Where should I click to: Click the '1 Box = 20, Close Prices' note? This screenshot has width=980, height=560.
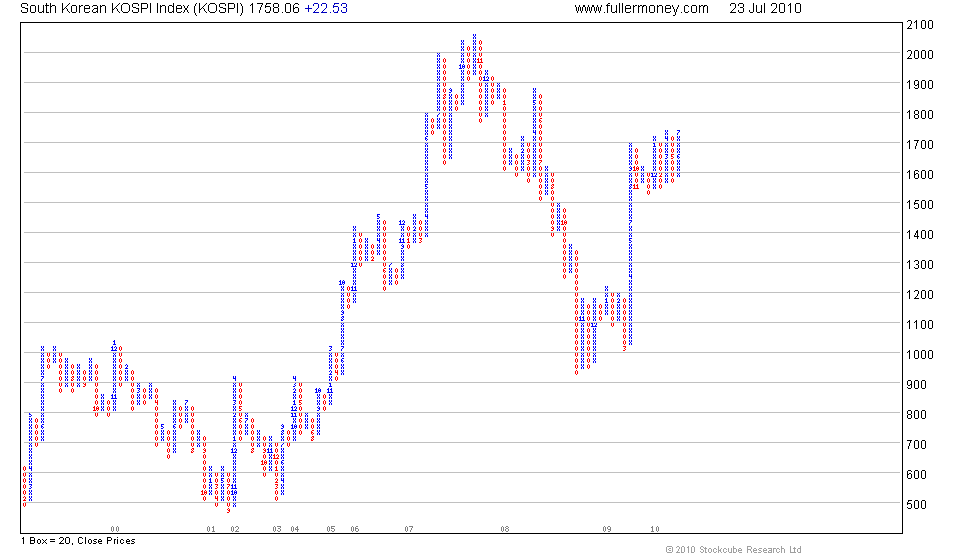coord(78,541)
